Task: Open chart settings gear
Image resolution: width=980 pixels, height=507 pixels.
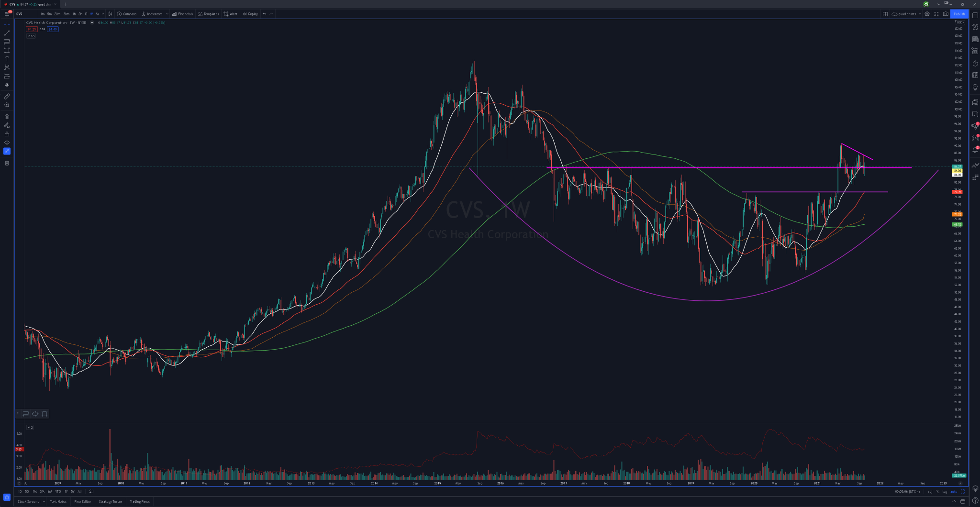Action: [x=927, y=14]
